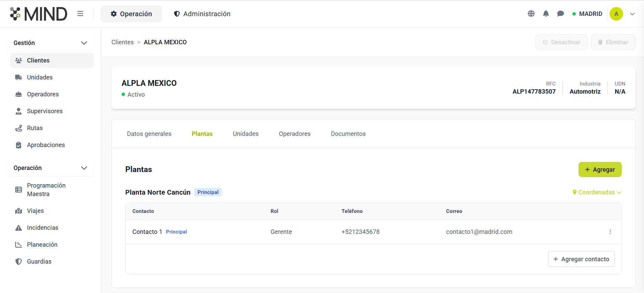Click the Eliminar button
Screen dimensions: 644x293
coord(613,42)
